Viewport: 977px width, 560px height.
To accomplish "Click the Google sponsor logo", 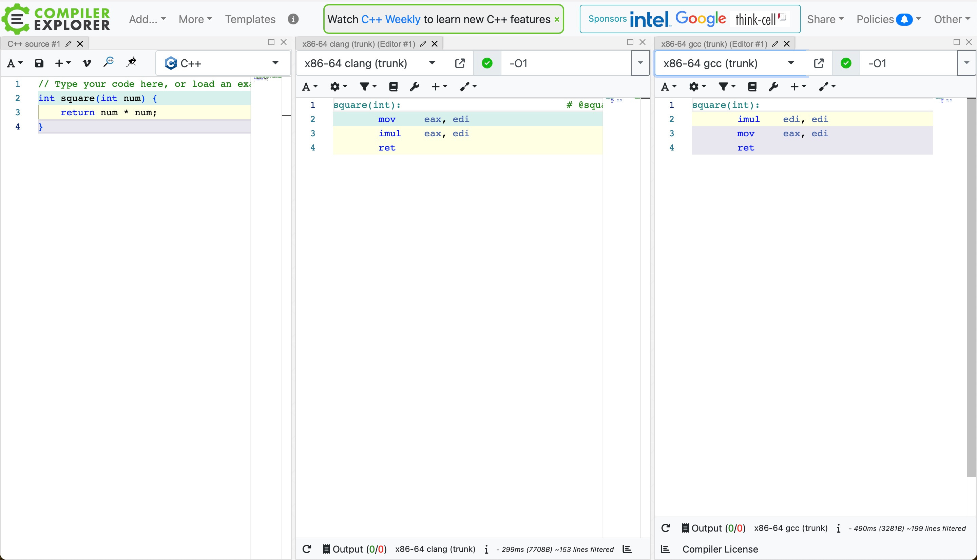I will tap(701, 19).
